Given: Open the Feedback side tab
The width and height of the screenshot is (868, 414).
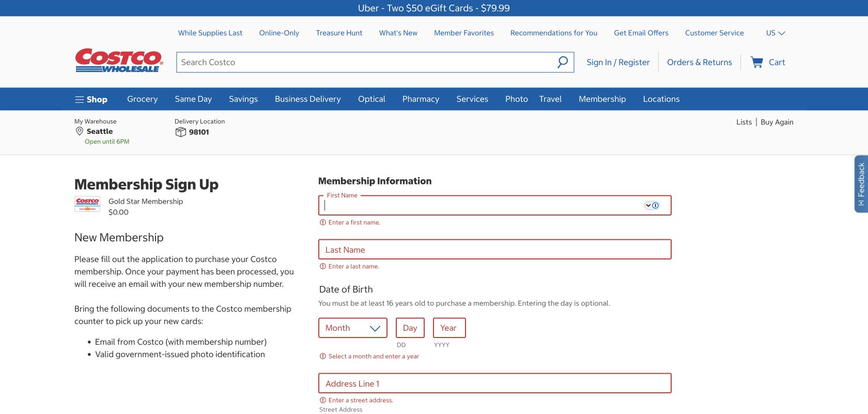Looking at the screenshot, I should (x=861, y=184).
